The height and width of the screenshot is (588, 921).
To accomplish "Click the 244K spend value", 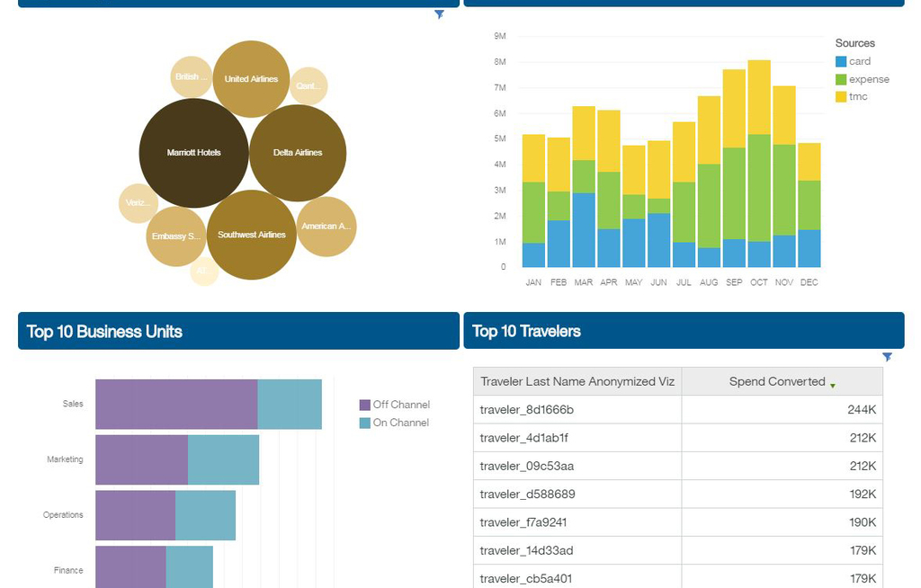I will (x=862, y=409).
